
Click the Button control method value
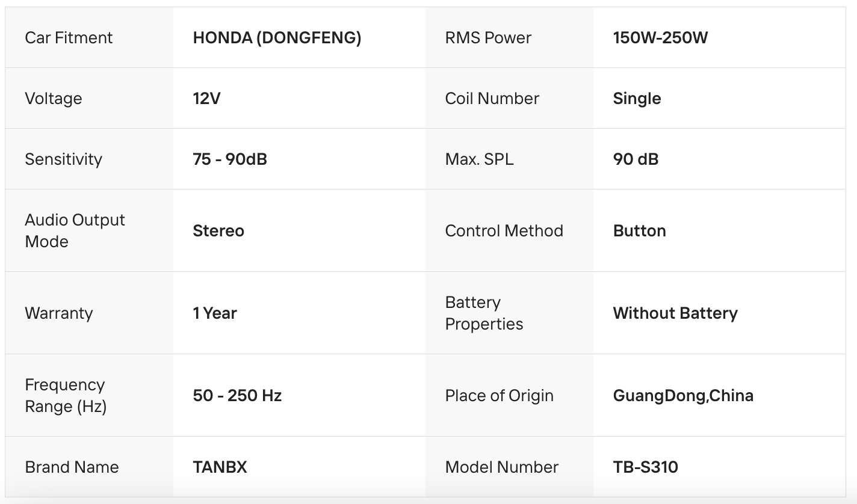click(x=639, y=231)
